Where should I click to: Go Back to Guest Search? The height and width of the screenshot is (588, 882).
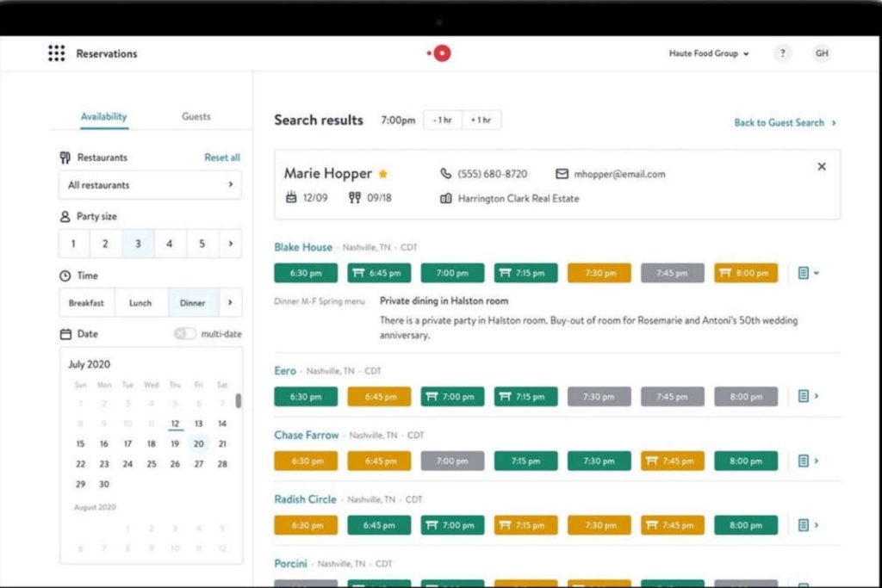click(786, 122)
